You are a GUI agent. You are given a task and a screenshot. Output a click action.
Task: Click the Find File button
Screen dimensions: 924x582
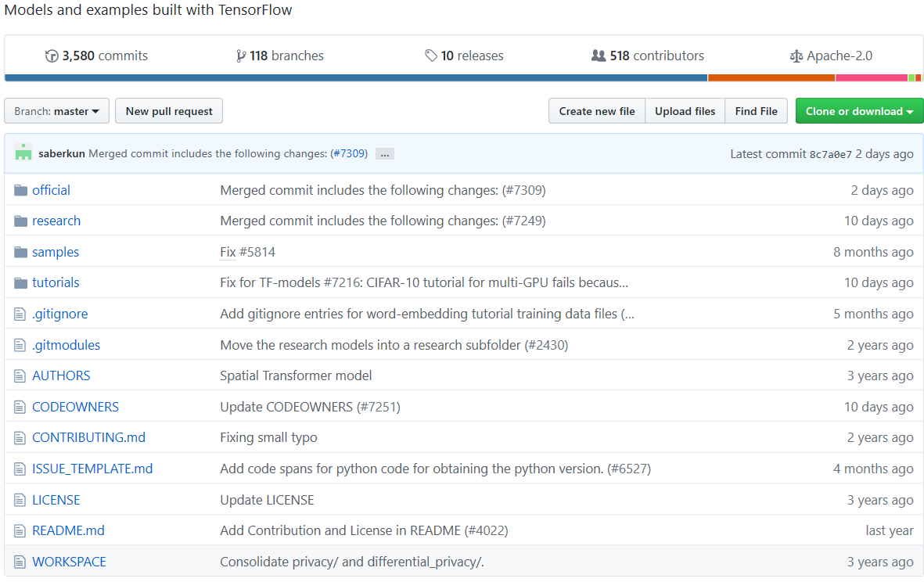pos(756,111)
